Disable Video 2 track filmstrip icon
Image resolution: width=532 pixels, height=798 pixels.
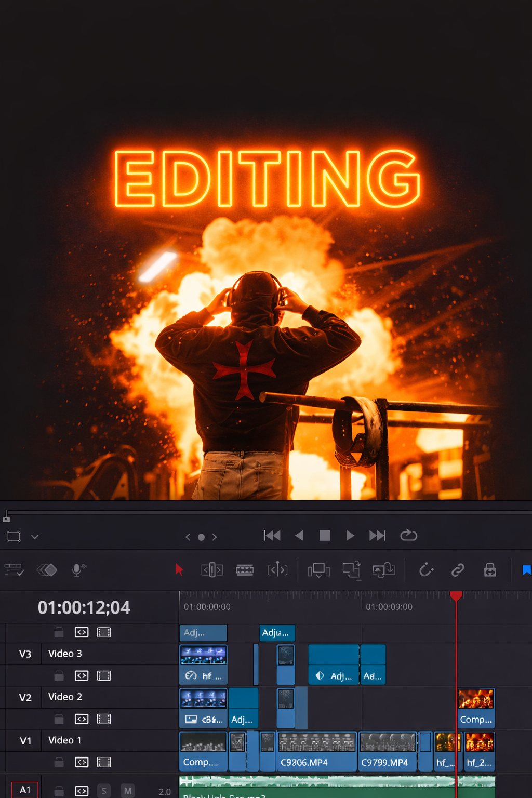[104, 719]
